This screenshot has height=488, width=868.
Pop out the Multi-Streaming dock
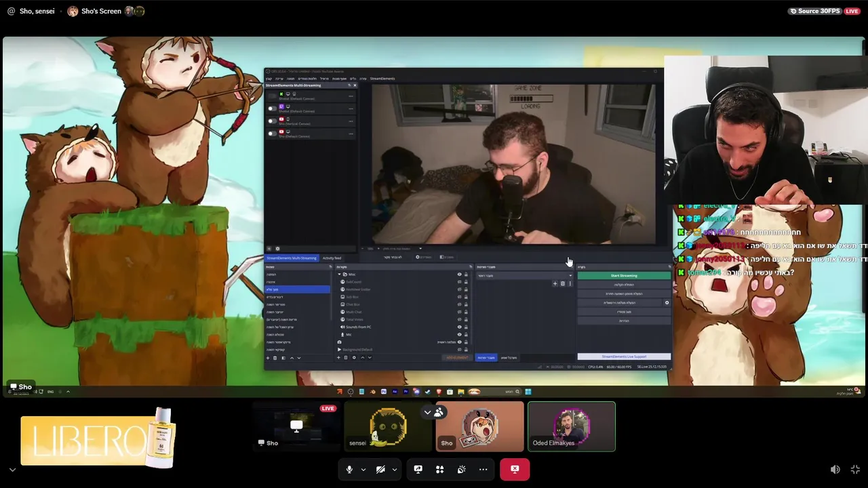tap(349, 85)
